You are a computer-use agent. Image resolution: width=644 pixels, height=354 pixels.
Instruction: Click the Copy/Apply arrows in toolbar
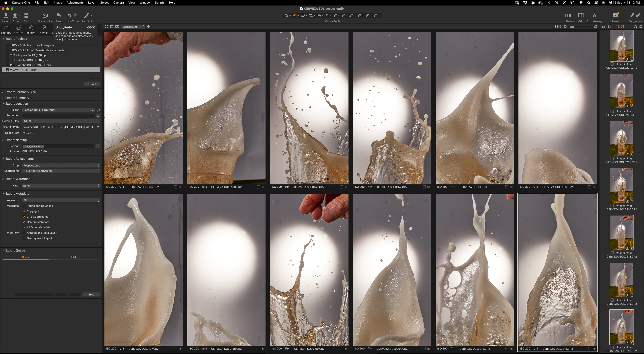(x=635, y=15)
